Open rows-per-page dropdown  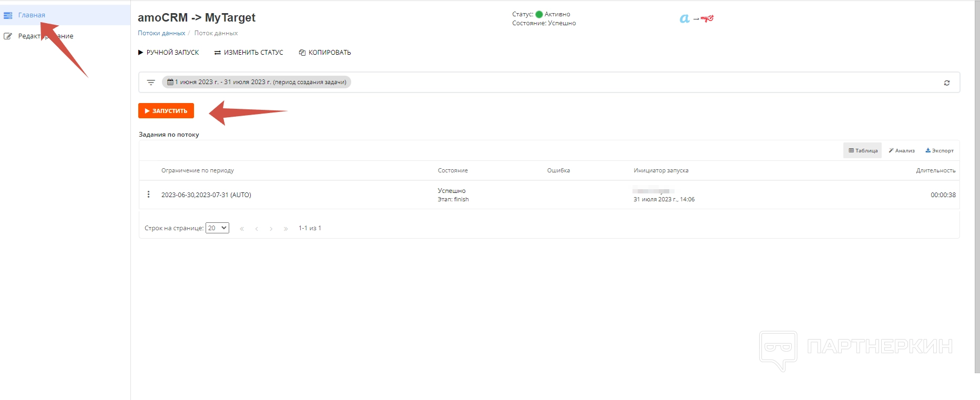[217, 228]
